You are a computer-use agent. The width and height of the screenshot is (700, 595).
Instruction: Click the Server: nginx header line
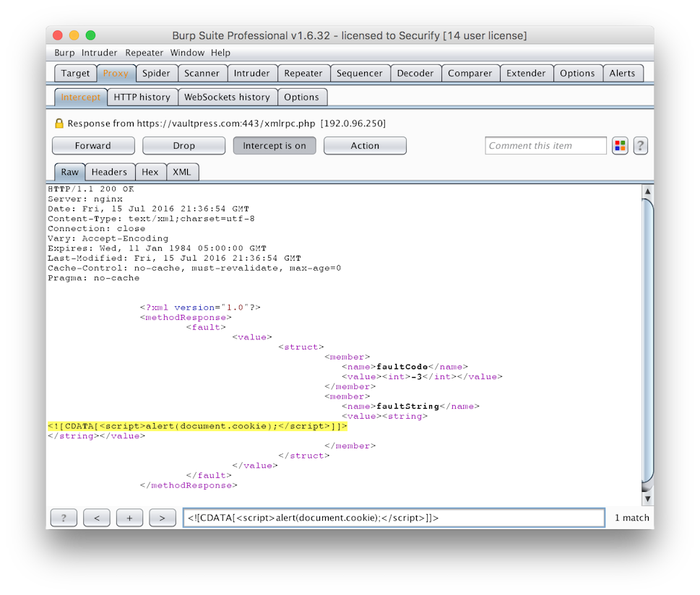point(85,199)
